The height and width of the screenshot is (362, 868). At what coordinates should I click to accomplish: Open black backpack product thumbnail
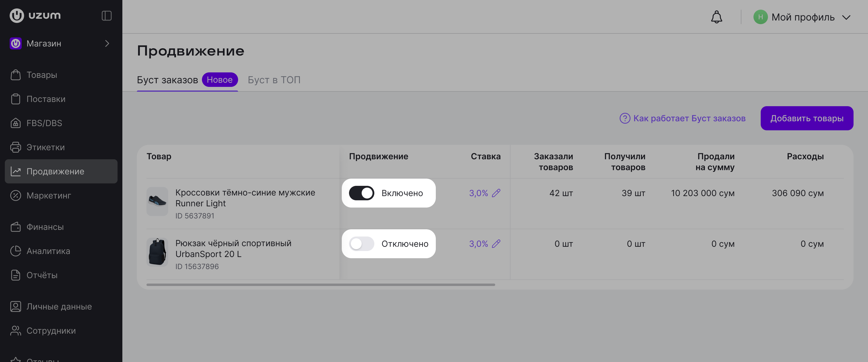point(157,252)
